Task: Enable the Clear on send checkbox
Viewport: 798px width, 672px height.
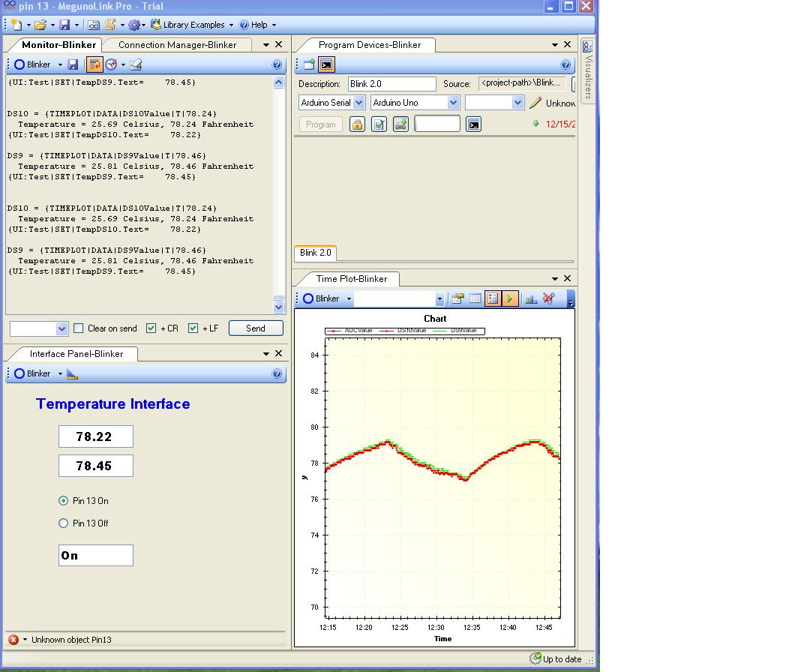Action: click(78, 328)
